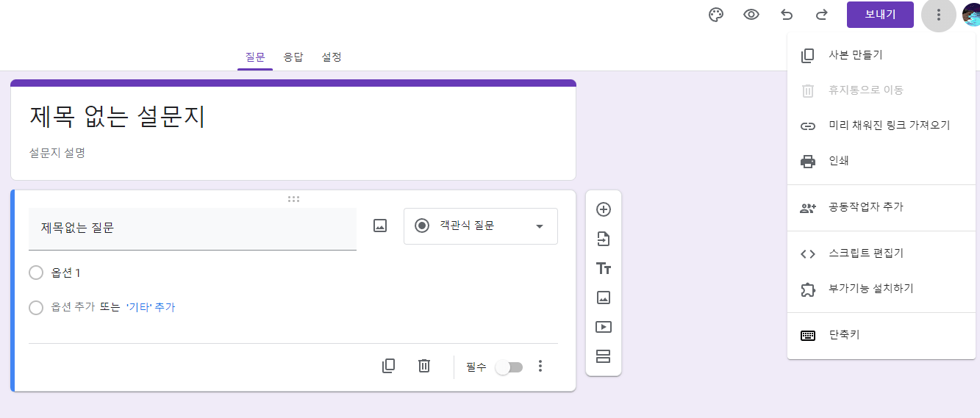Import questions from the side toolbar
The width and height of the screenshot is (980, 418).
coord(604,239)
